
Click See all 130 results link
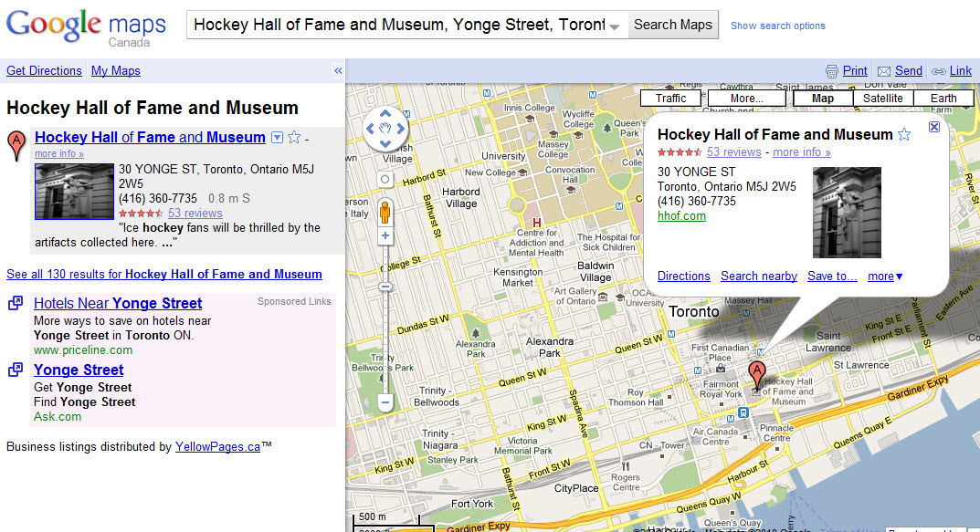tap(164, 274)
